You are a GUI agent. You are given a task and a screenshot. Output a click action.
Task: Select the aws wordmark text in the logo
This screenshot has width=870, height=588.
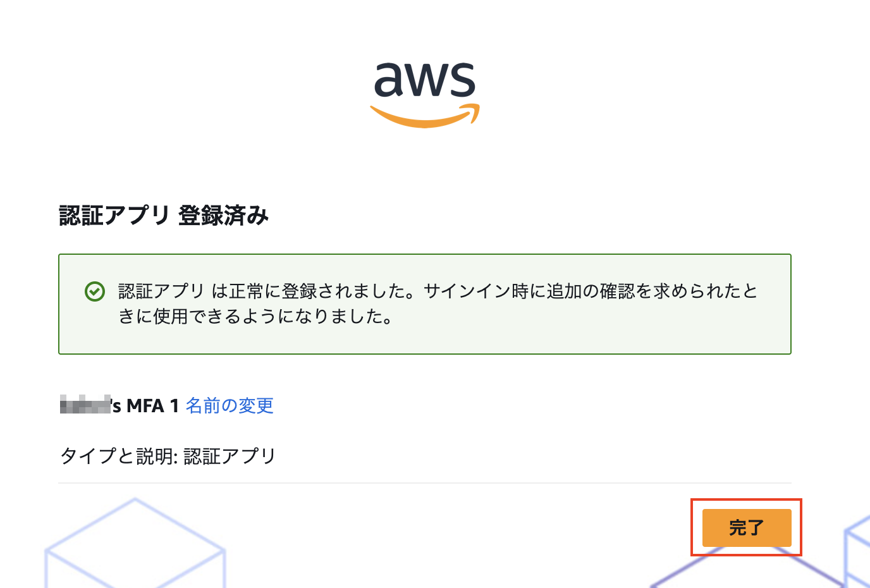pos(425,79)
